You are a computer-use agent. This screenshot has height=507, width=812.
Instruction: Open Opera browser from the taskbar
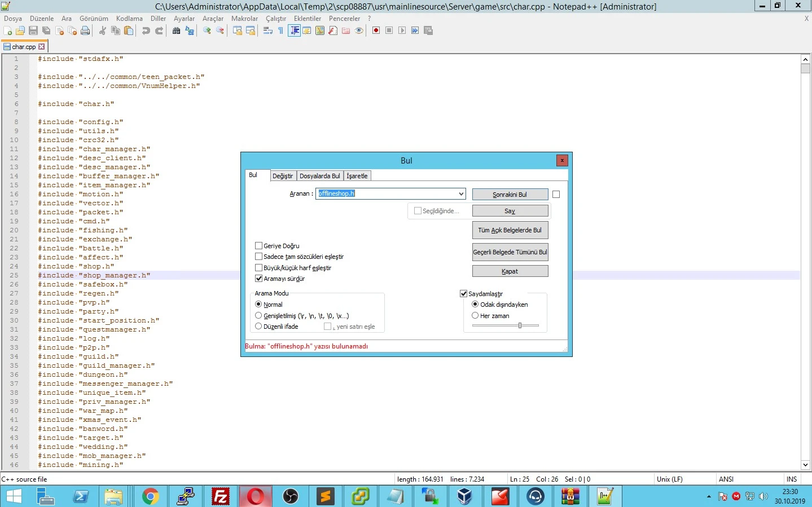tap(255, 496)
